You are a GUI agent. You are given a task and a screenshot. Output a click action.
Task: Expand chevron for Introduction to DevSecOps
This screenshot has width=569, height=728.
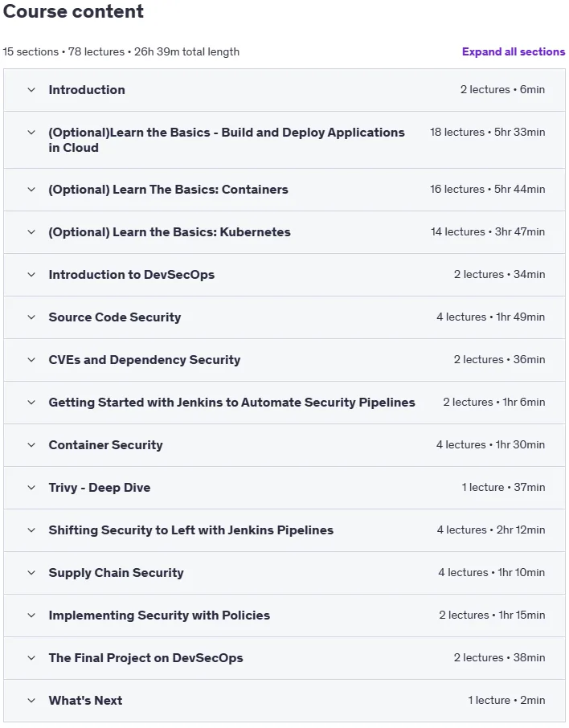(x=31, y=274)
